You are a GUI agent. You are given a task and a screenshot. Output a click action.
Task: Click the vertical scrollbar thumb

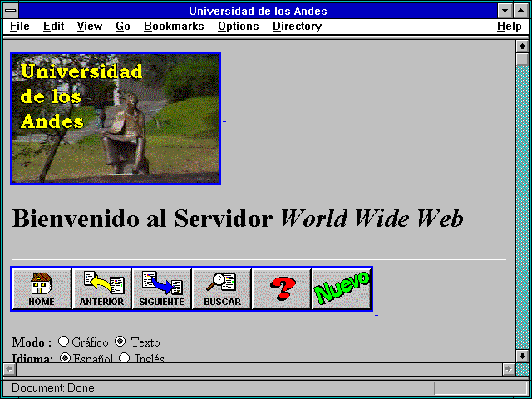point(522,59)
